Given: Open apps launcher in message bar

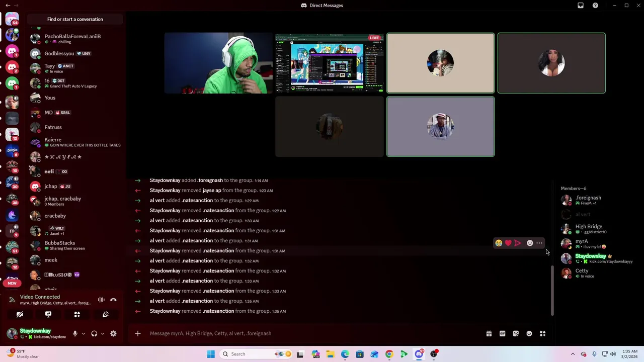Looking at the screenshot, I should [542, 333].
